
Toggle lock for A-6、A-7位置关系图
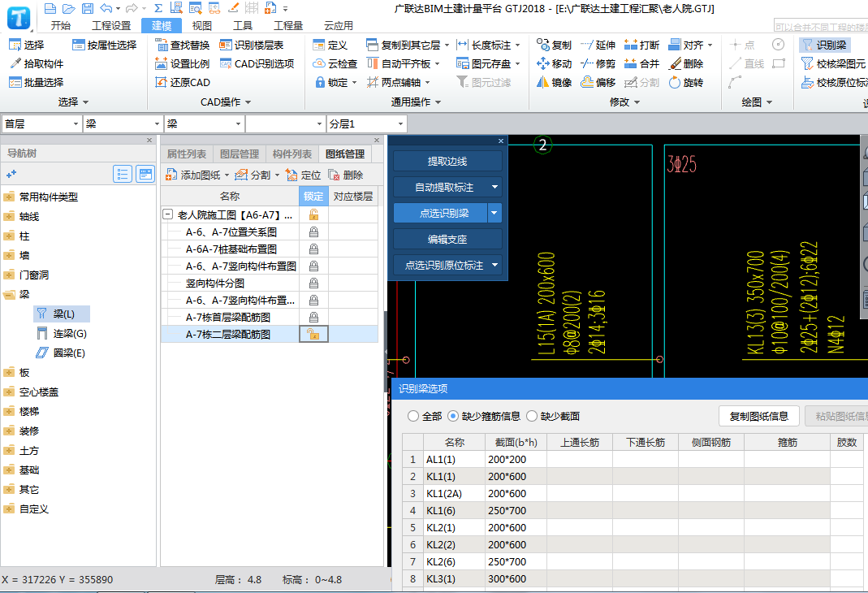313,232
